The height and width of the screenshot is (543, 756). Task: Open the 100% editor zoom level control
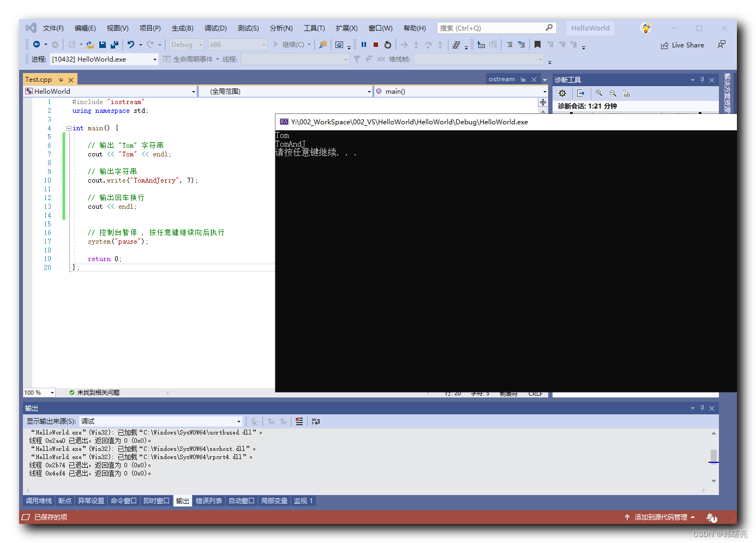[38, 392]
